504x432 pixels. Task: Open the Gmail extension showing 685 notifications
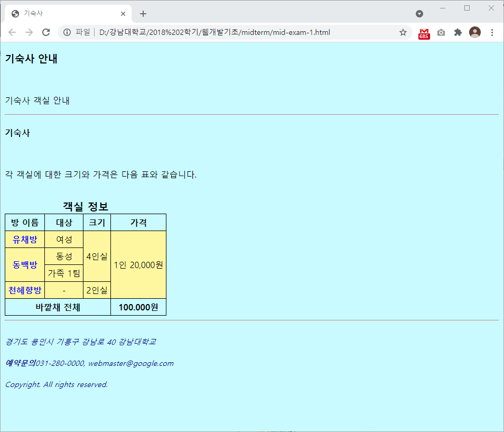click(423, 32)
